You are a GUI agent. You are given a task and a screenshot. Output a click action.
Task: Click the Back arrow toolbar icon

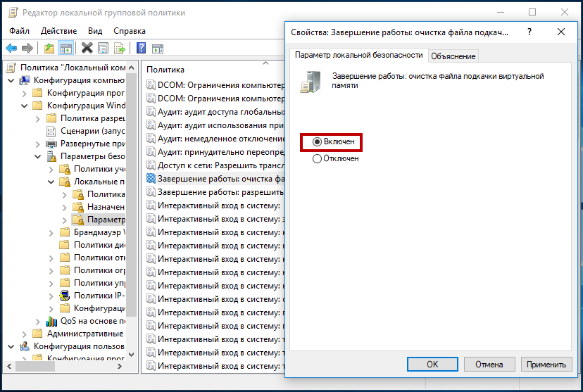click(x=11, y=48)
